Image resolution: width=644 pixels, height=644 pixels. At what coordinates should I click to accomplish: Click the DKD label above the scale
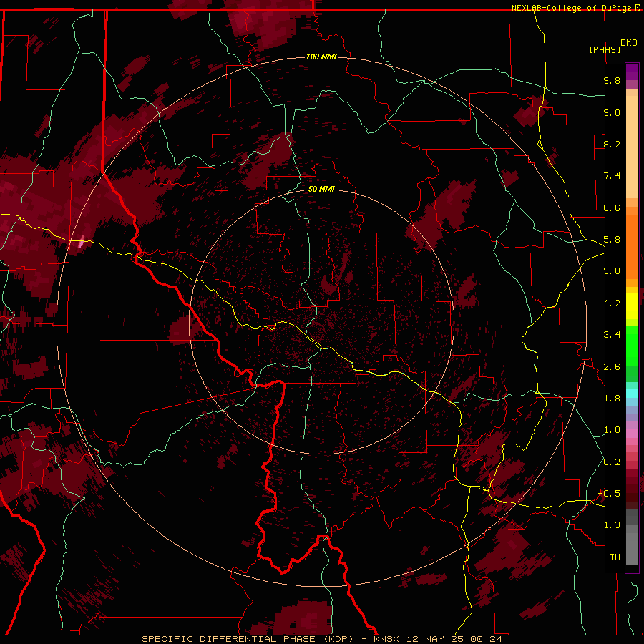coord(628,43)
